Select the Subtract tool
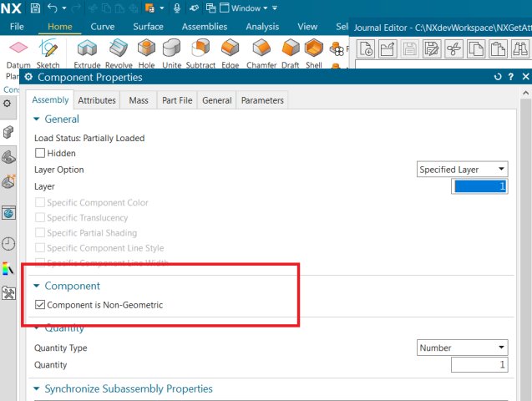 tap(200, 53)
